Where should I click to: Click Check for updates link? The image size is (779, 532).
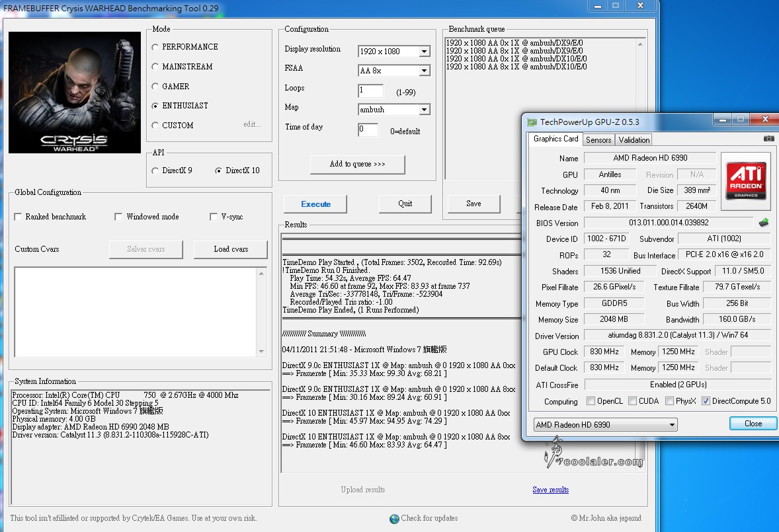point(429,518)
